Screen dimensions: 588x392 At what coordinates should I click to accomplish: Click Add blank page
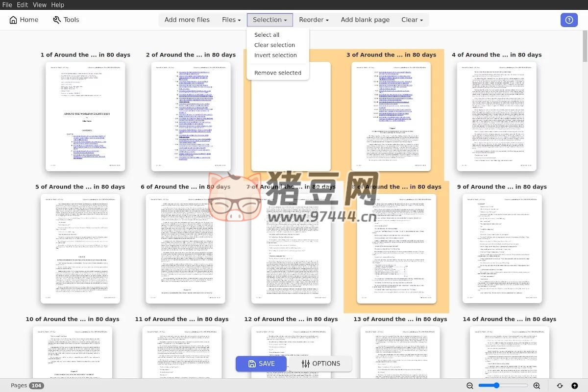(x=365, y=20)
